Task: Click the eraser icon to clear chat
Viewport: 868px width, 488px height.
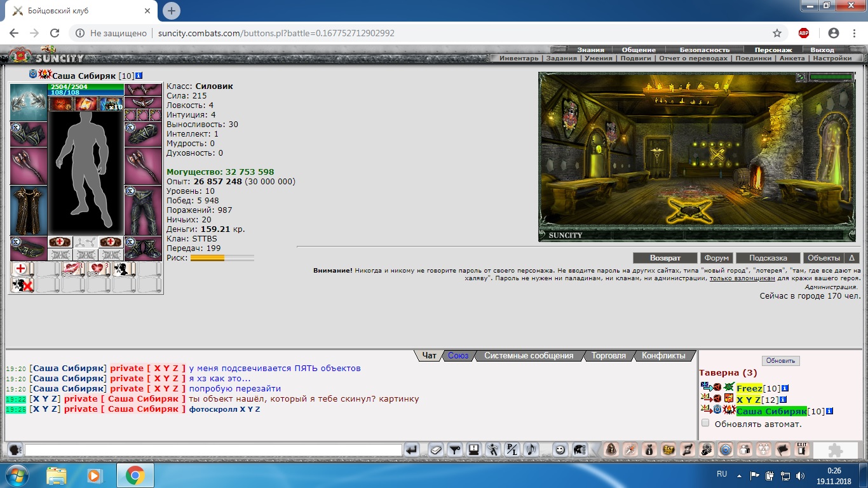Action: (x=435, y=450)
